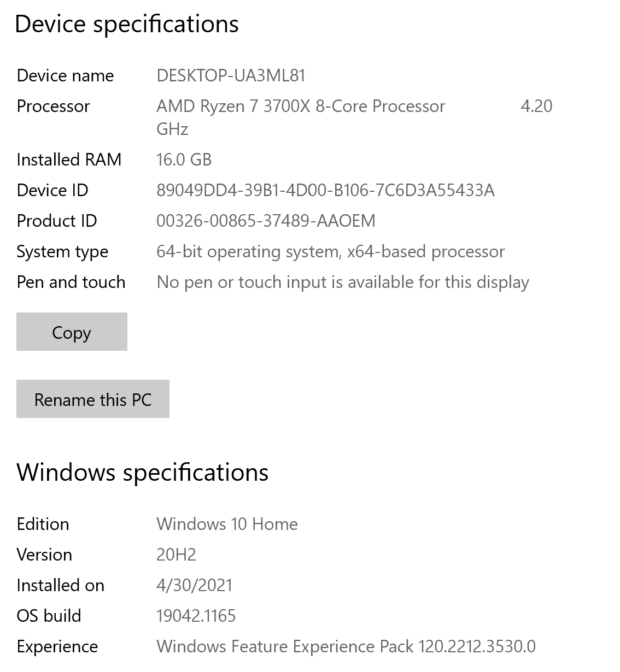The image size is (620, 672).
Task: Click the No pen or touch input text
Action: [343, 282]
